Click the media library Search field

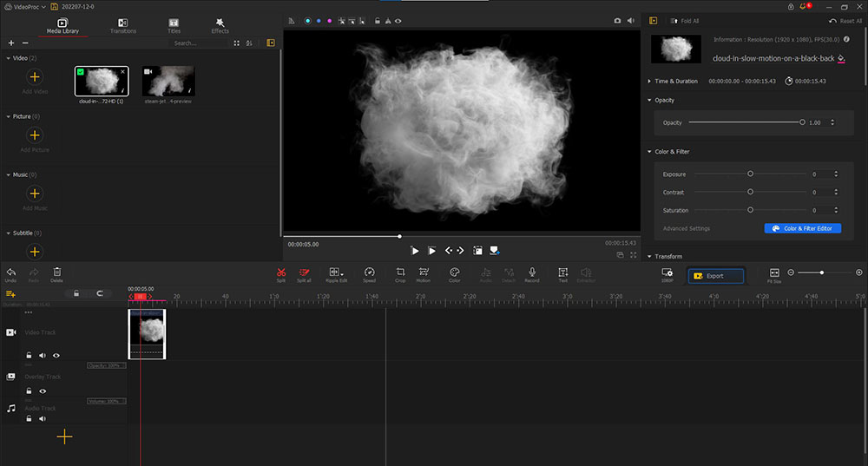(198, 43)
